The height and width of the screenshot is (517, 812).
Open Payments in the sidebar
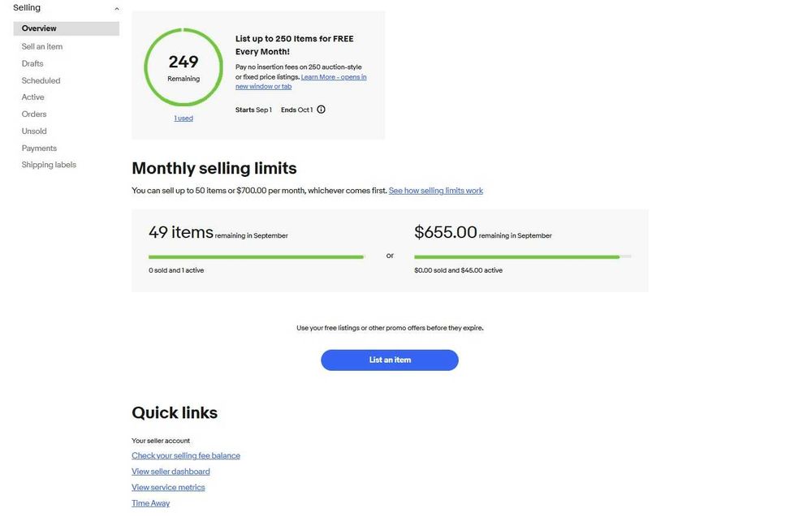tap(39, 149)
